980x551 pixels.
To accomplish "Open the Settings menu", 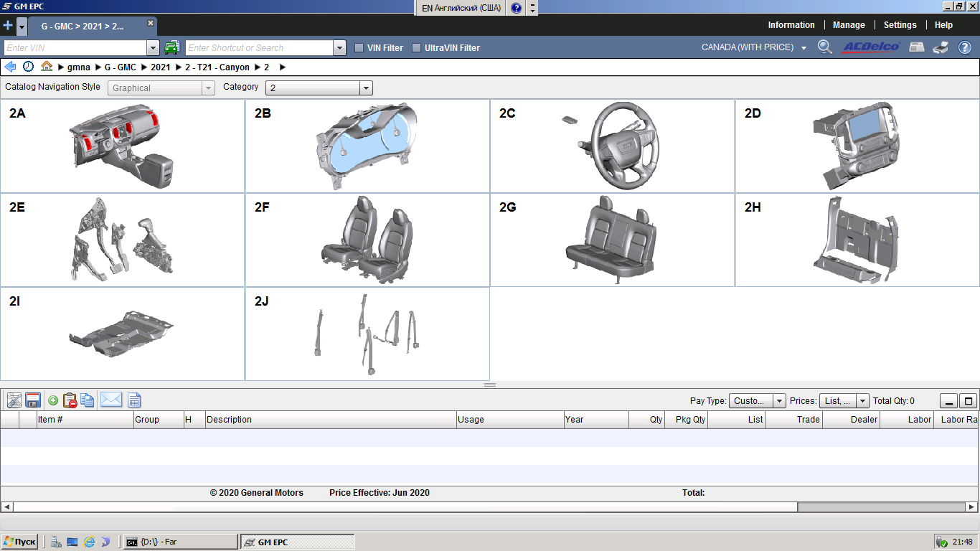I will [x=900, y=25].
